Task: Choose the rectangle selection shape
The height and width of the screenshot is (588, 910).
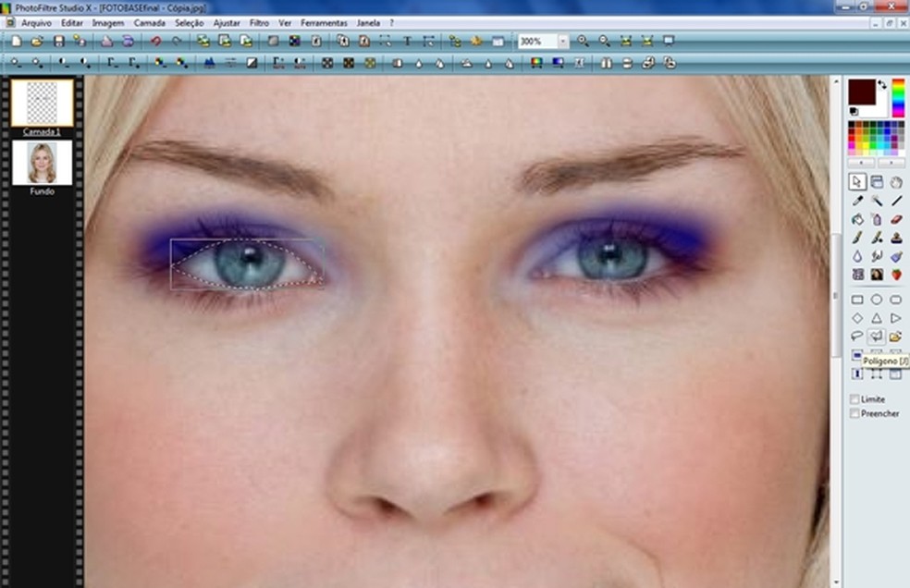Action: click(x=857, y=300)
